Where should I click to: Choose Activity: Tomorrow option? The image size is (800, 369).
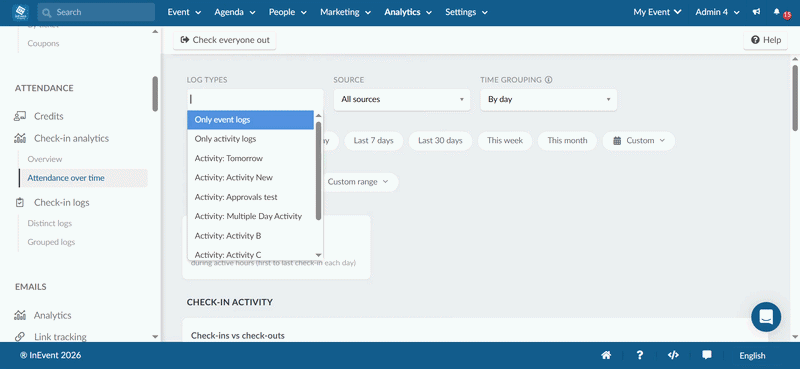251,158
